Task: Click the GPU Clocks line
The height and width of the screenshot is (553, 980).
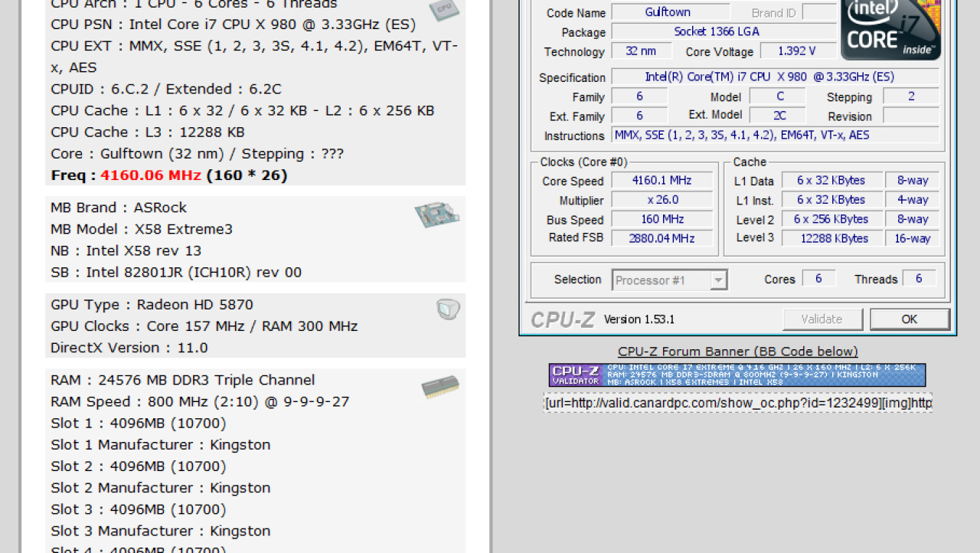Action: point(204,326)
